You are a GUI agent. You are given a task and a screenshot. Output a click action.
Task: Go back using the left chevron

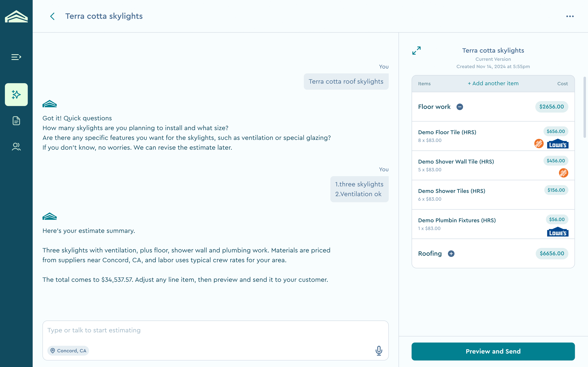[x=52, y=16]
